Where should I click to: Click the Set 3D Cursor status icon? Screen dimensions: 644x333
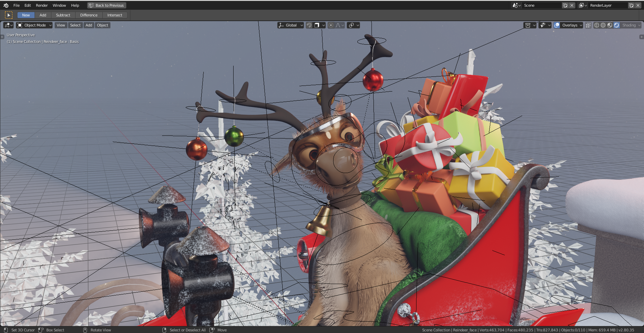(x=6, y=330)
